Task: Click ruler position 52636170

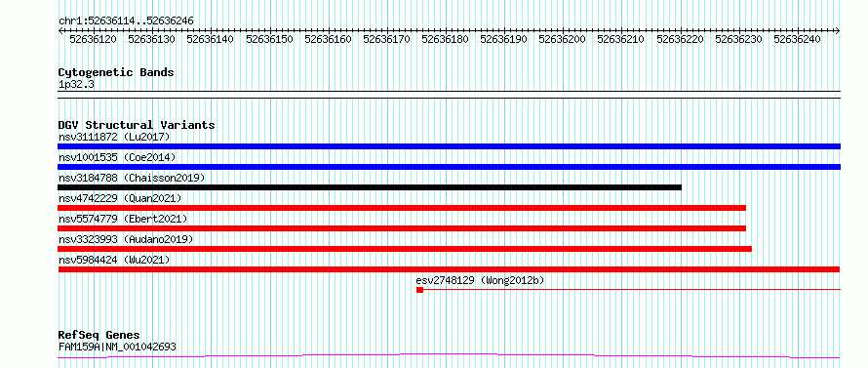Action: pos(387,39)
